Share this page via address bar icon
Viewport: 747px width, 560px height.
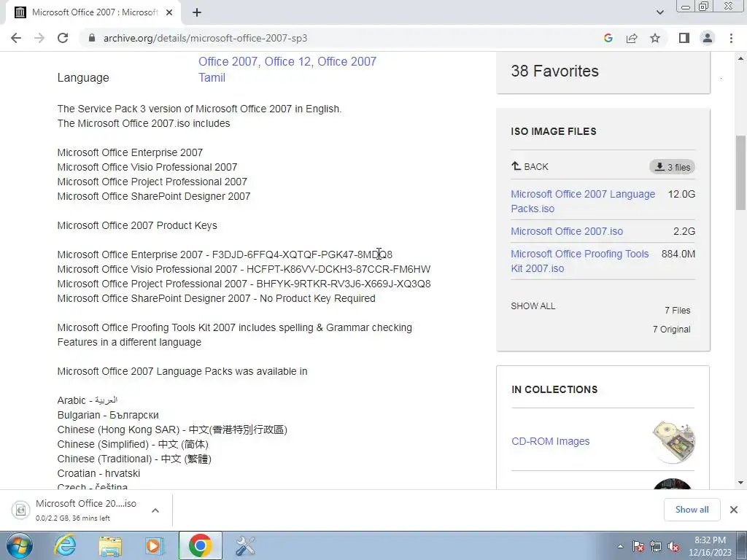[632, 38]
